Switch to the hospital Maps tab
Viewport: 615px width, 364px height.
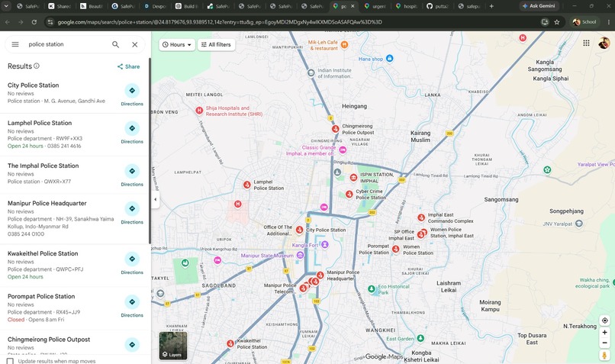(406, 6)
